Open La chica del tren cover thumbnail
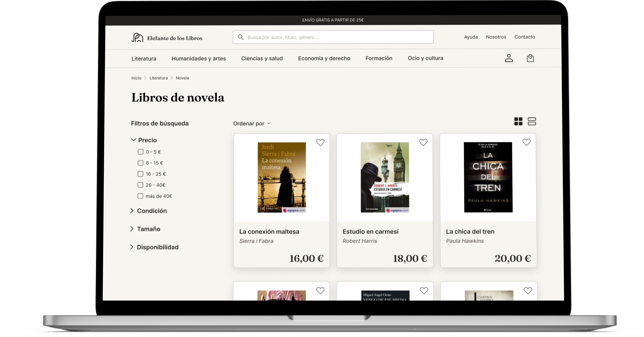This screenshot has height=337, width=644. (x=488, y=177)
